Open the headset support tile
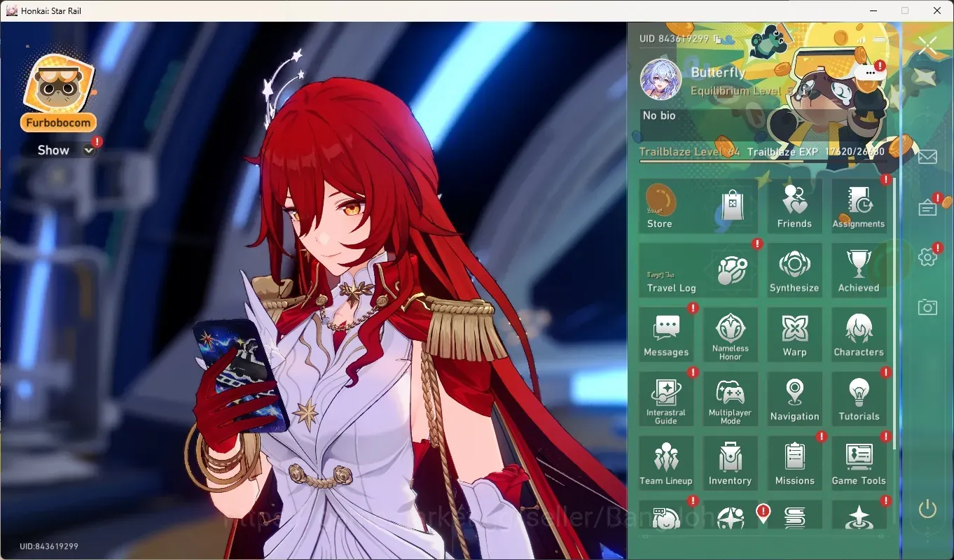Screen dimensions: 954x560 tap(666, 515)
